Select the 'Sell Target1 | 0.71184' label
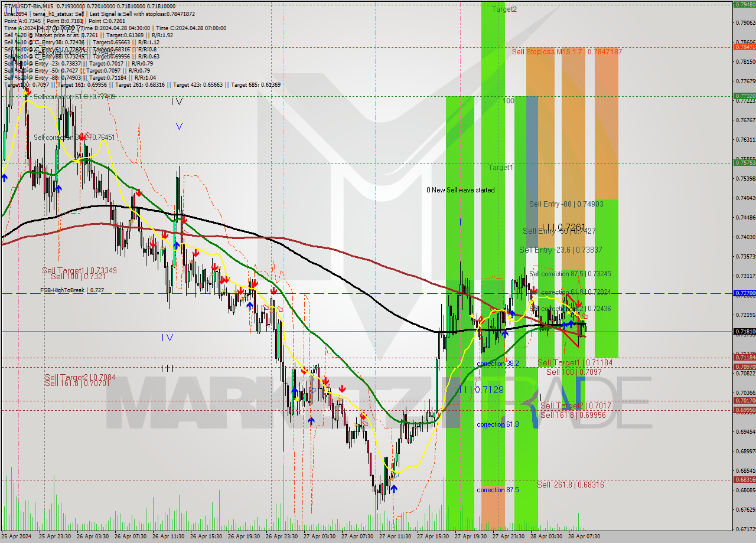756x543 pixels. tap(575, 363)
